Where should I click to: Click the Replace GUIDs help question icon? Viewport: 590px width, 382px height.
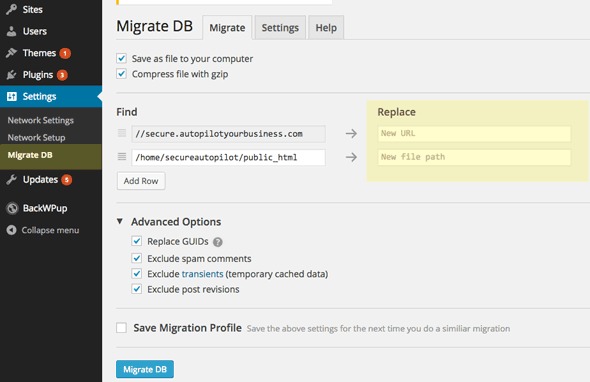pyautogui.click(x=217, y=242)
